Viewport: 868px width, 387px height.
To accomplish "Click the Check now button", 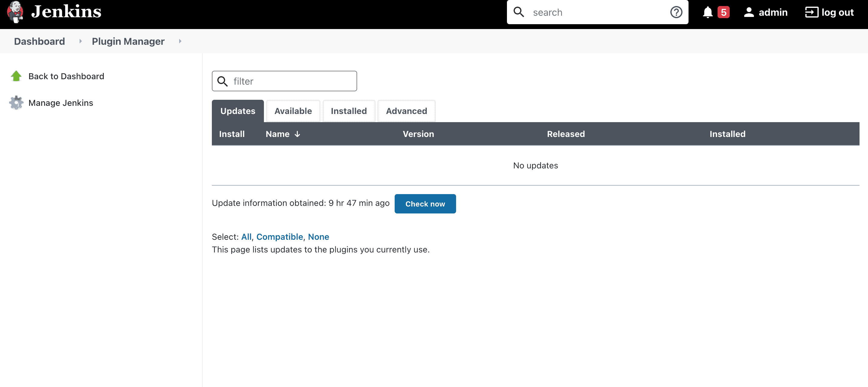I will click(425, 203).
